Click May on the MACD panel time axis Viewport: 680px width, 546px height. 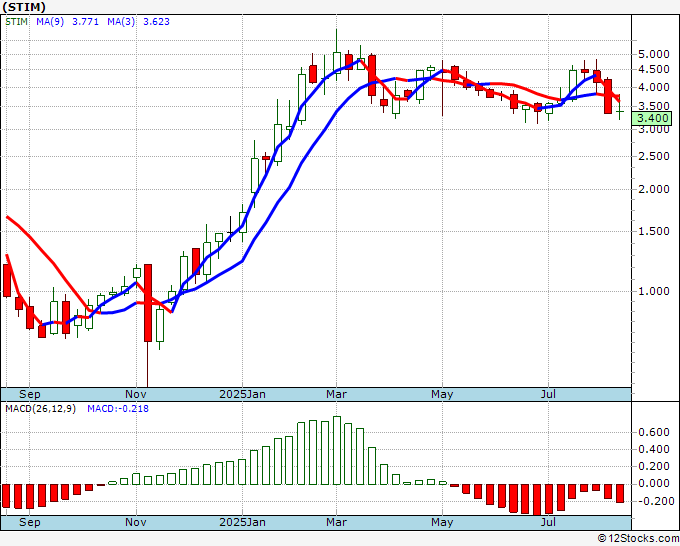[x=442, y=522]
